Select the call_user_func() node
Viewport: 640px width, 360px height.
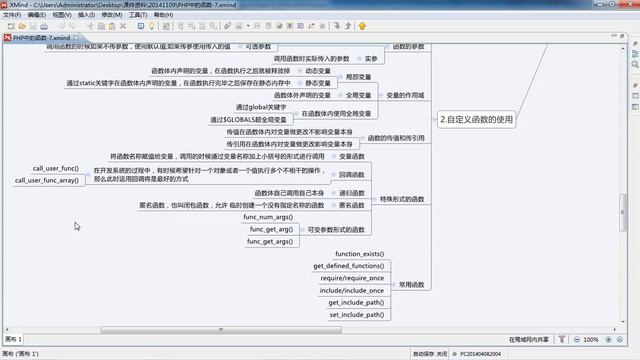56,168
